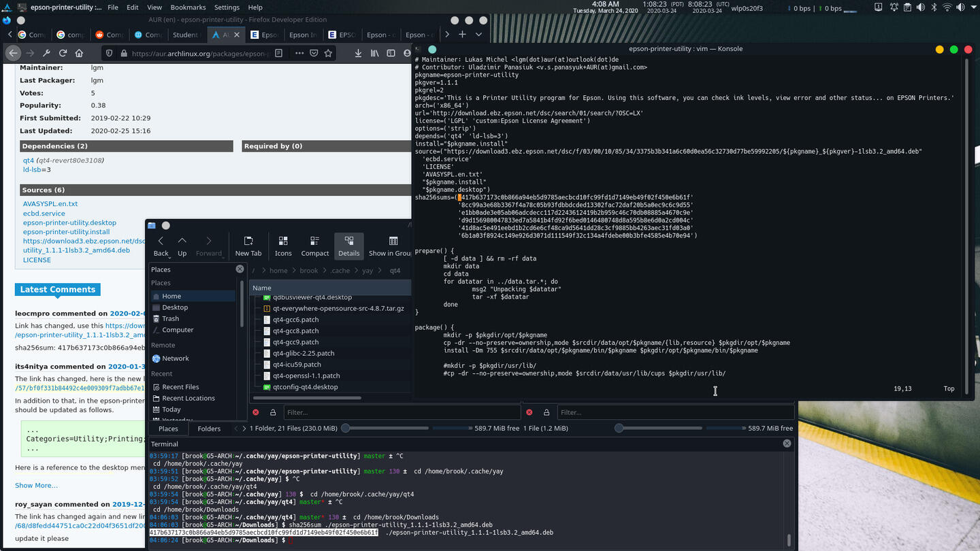This screenshot has width=980, height=551.
Task: Go Up one folder in Dolphin
Action: pos(182,246)
